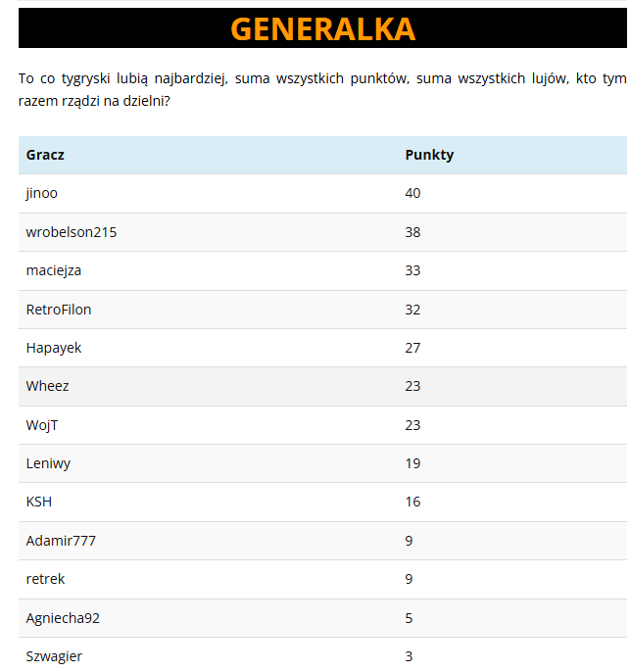Click player name Adamir777
The height and width of the screenshot is (672, 630).
coord(61,541)
